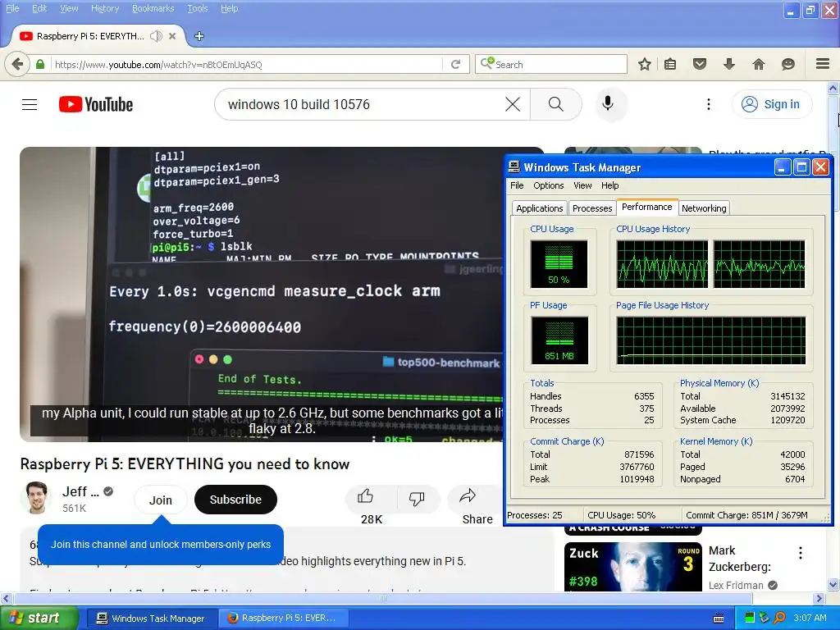Viewport: 840px width, 630px height.
Task: Mute the tab via speaker icon
Action: tap(156, 36)
